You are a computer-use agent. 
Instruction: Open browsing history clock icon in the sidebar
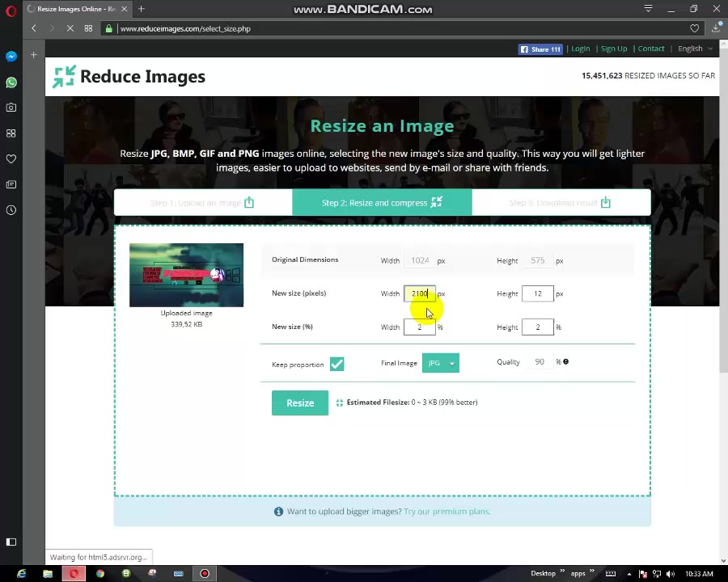pyautogui.click(x=11, y=210)
